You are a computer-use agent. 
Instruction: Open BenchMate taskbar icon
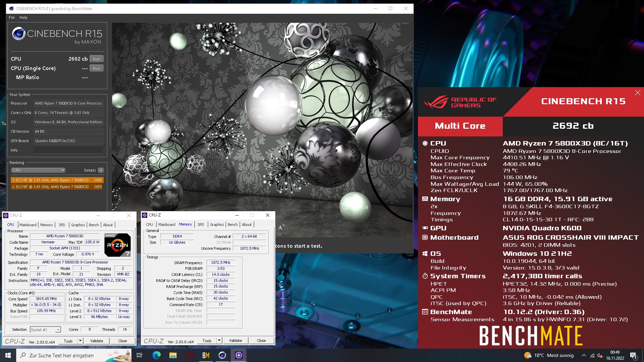[x=206, y=355]
